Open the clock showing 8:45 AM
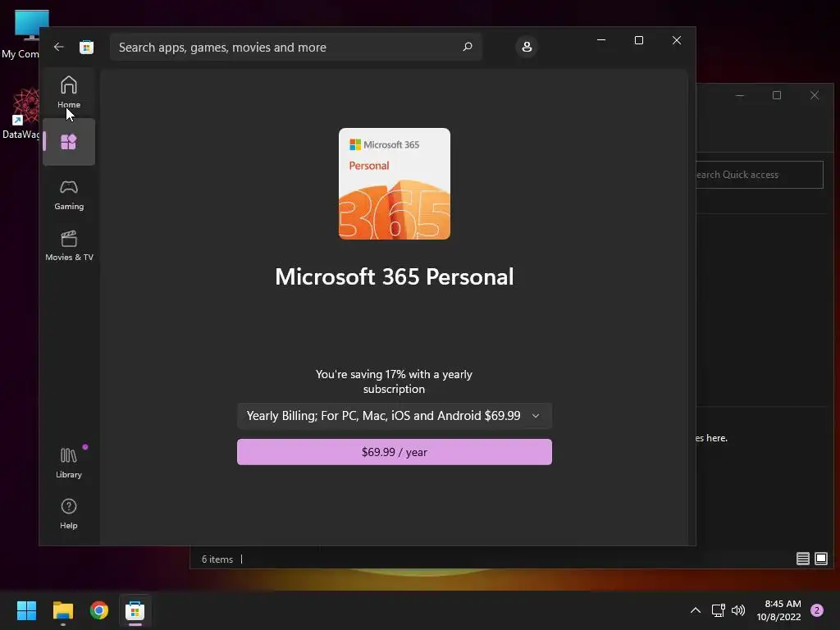The image size is (840, 630). click(778, 610)
